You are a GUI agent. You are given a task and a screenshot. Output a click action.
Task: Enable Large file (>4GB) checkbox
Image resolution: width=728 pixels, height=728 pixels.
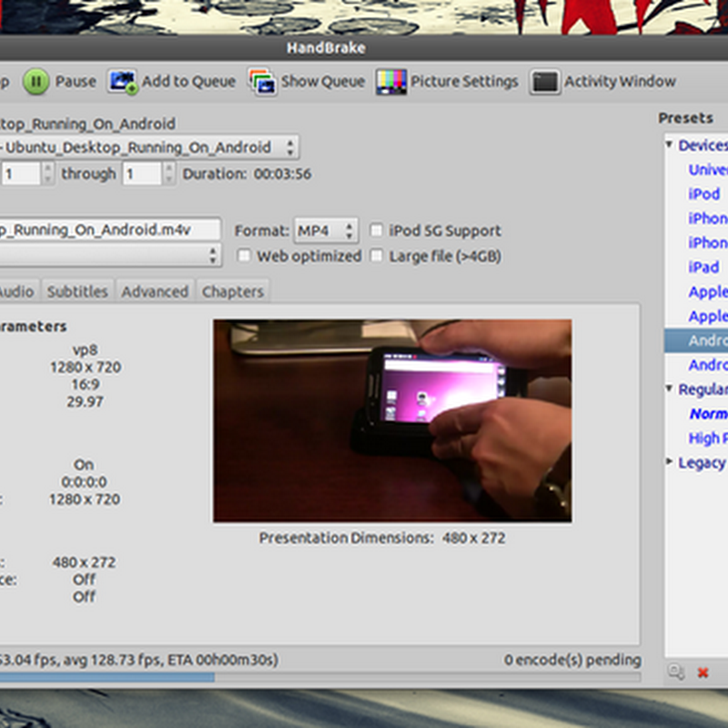point(376,256)
